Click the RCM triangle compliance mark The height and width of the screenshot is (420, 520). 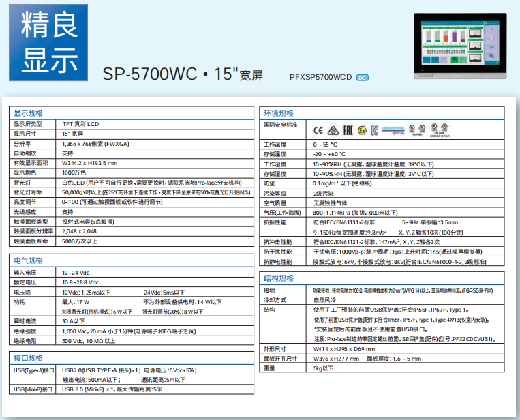[x=333, y=130]
